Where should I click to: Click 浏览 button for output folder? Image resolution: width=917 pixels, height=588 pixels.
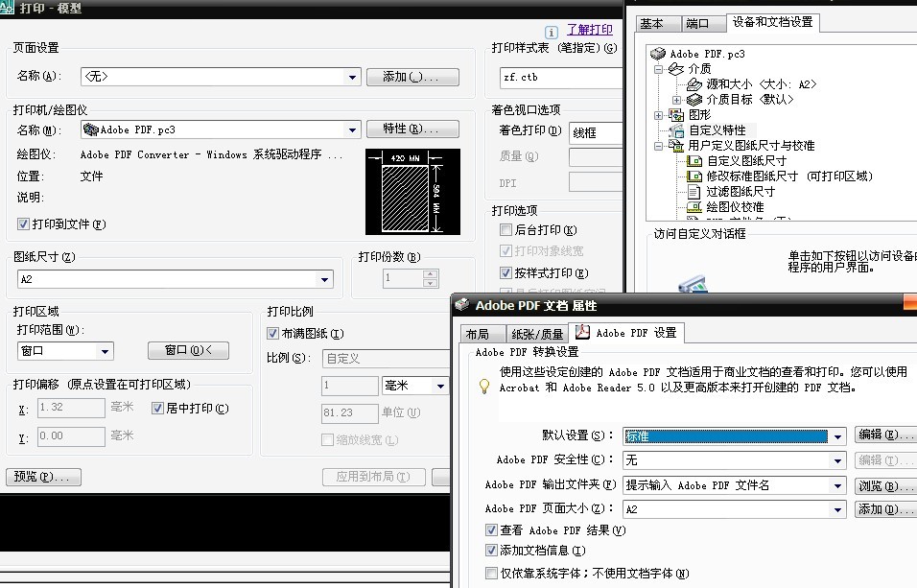[x=885, y=485]
